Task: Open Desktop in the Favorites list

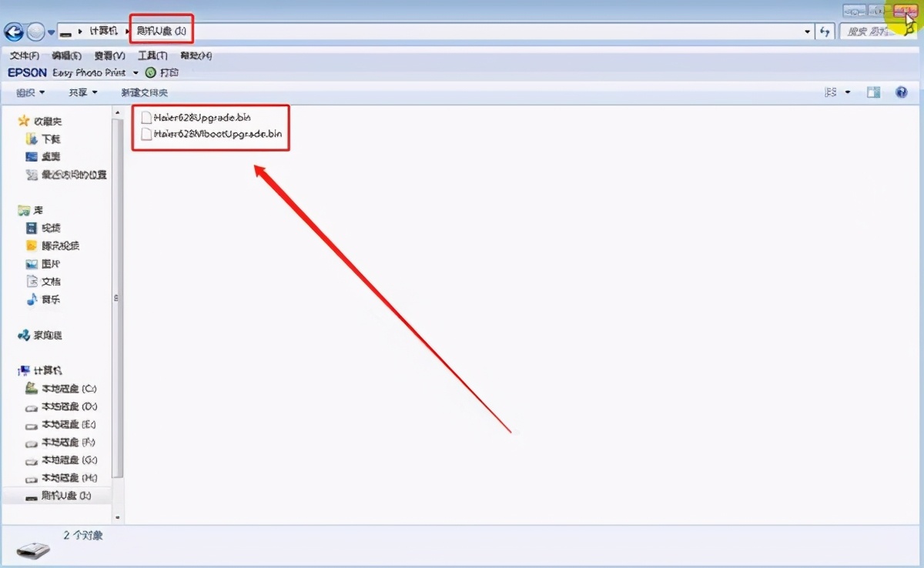Action: pos(43,157)
